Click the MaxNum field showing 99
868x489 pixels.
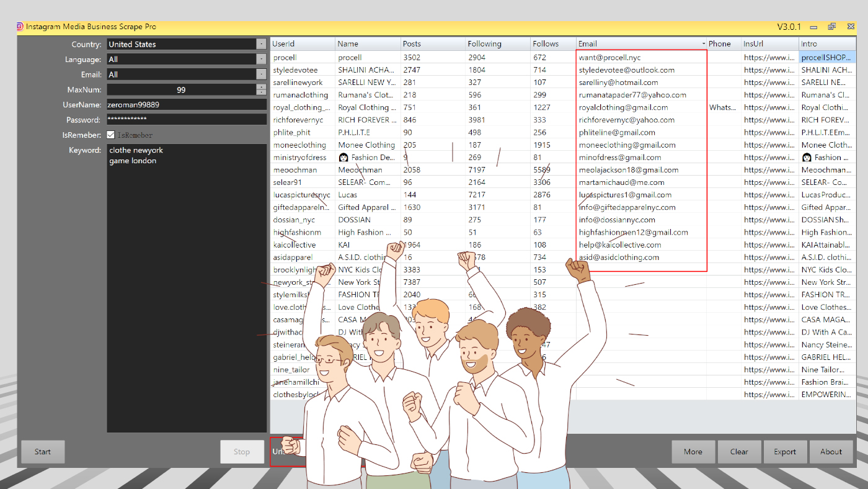click(x=181, y=89)
